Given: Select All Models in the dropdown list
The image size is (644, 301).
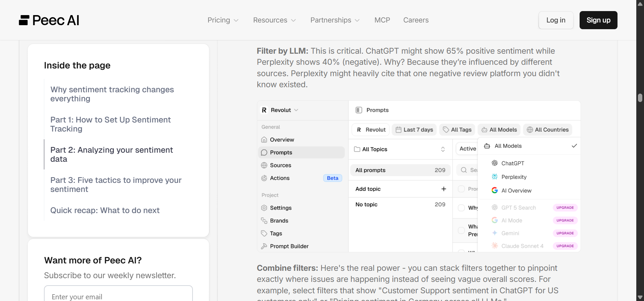Looking at the screenshot, I should 530,146.
